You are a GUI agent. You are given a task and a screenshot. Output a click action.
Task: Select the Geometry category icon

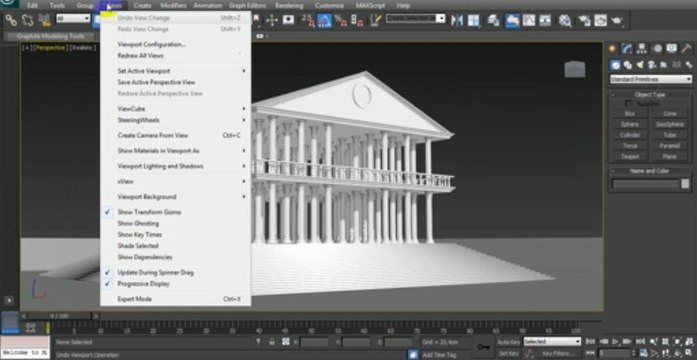615,65
